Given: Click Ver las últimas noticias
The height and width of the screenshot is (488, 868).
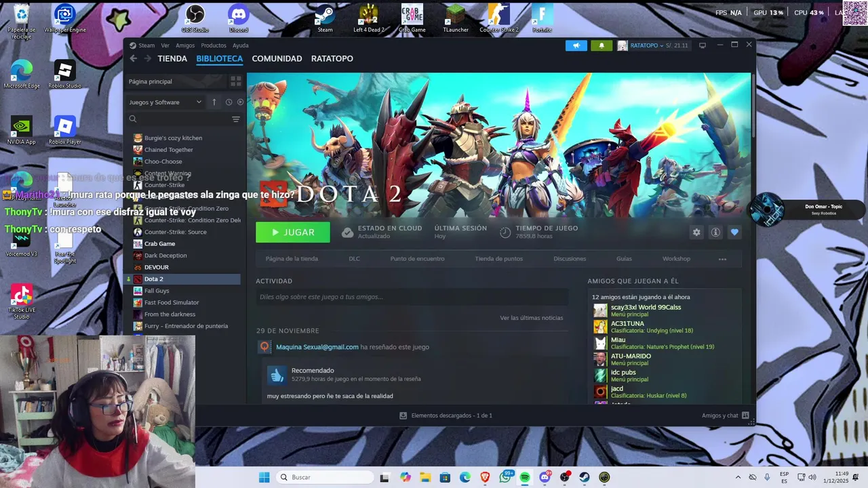Looking at the screenshot, I should click(x=532, y=318).
